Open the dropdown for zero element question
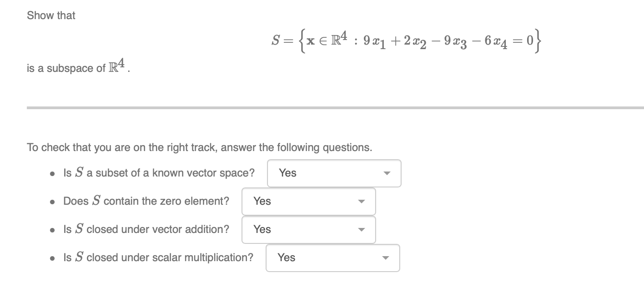The width and height of the screenshot is (644, 293). click(x=308, y=202)
